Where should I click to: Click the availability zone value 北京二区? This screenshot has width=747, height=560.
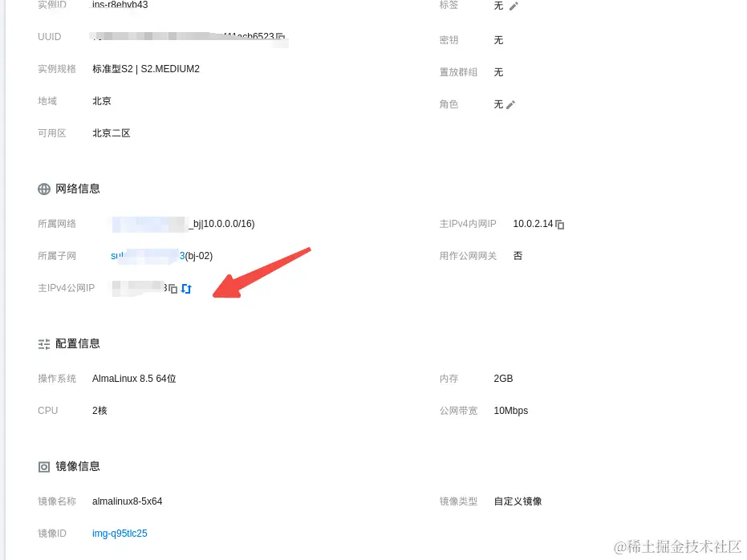tap(111, 133)
